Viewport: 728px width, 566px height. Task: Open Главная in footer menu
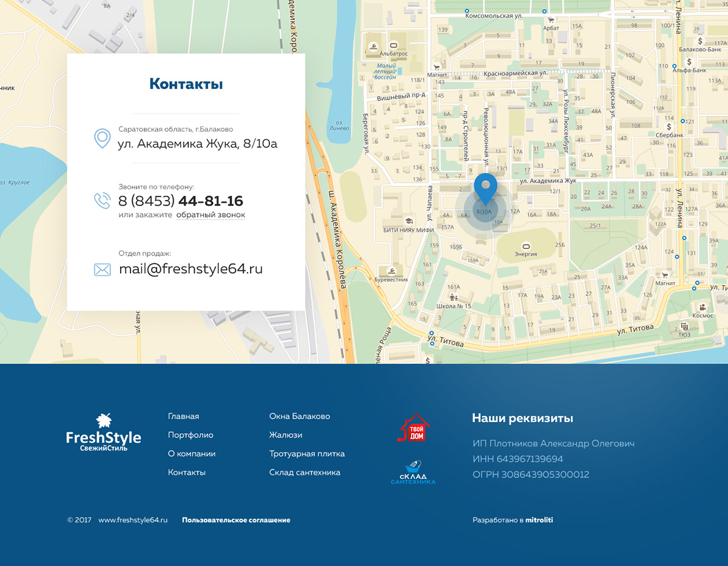[183, 416]
